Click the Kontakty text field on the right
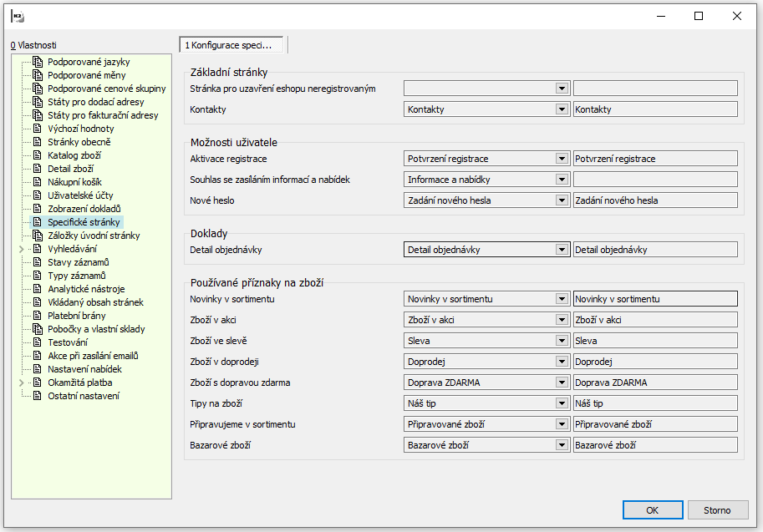The height and width of the screenshot is (532, 763). (x=655, y=109)
